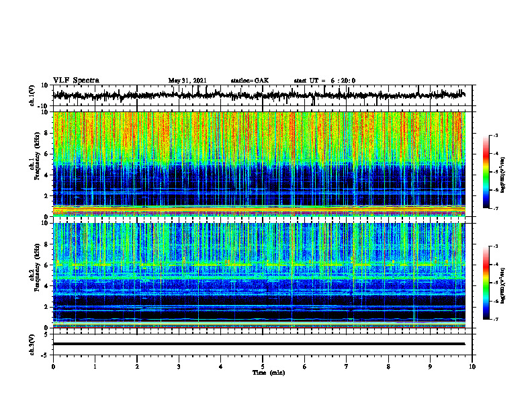Click the "2" tick on the Time axis
Screen dimensions: 532x411
pyautogui.click(x=137, y=367)
